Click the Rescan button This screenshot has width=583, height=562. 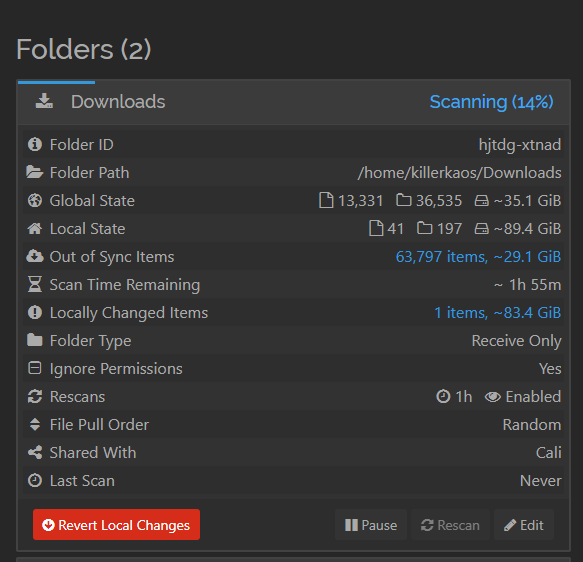pyautogui.click(x=450, y=525)
